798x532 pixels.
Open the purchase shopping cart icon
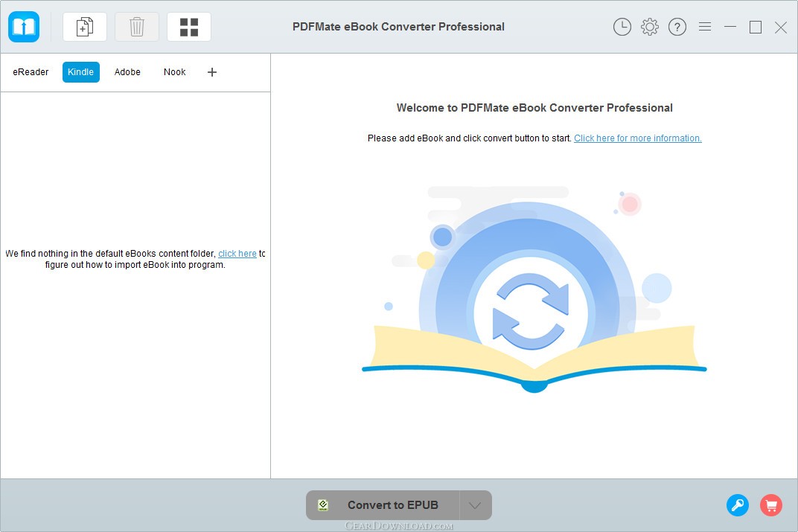point(771,505)
